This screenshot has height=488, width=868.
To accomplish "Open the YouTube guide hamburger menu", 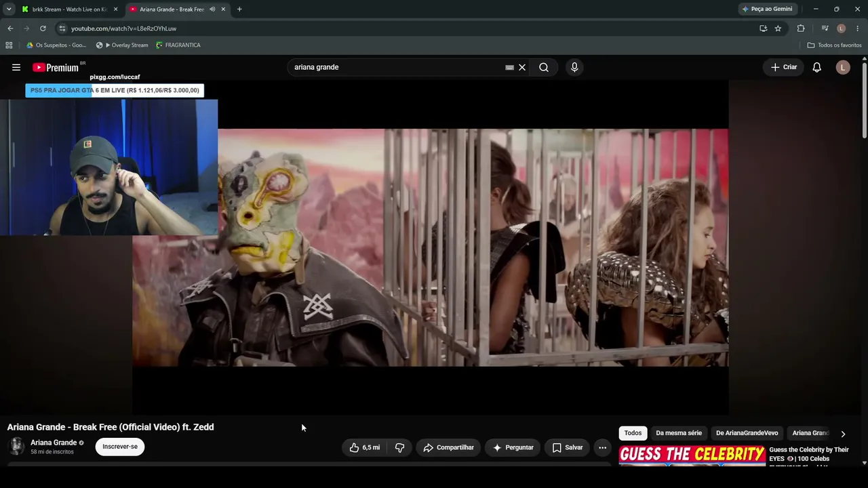I will click(16, 67).
